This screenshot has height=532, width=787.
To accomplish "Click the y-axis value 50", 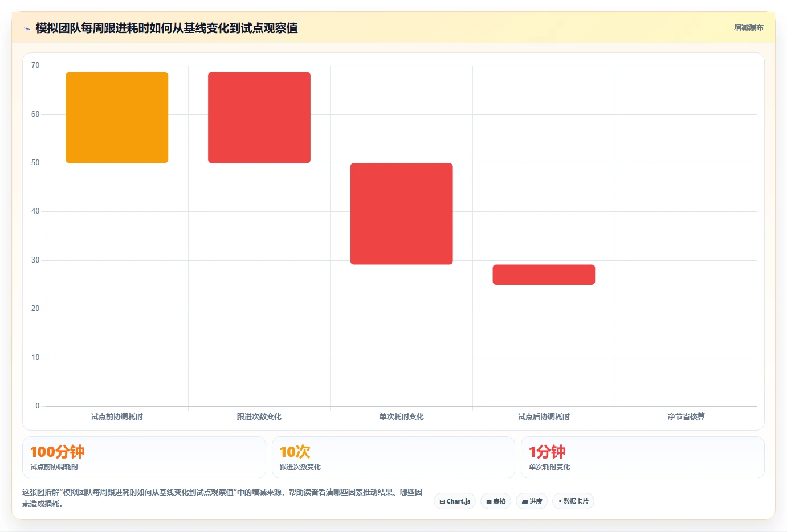I will 35,163.
